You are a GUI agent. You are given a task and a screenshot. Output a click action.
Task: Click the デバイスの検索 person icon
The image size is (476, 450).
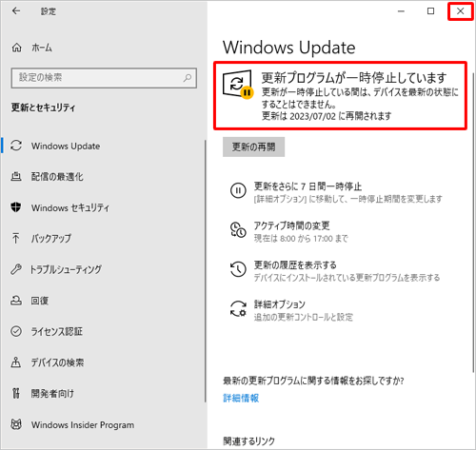pyautogui.click(x=16, y=362)
